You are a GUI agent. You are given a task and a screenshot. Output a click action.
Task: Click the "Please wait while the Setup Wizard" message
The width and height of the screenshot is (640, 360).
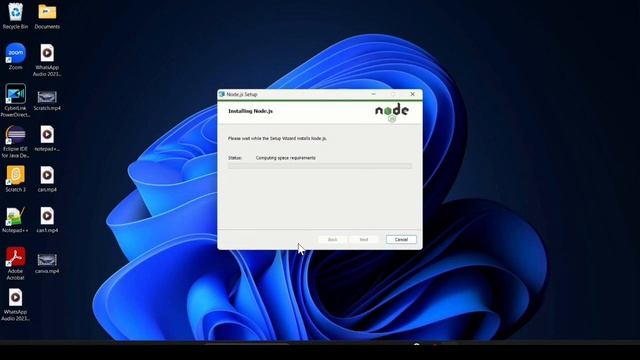[277, 138]
